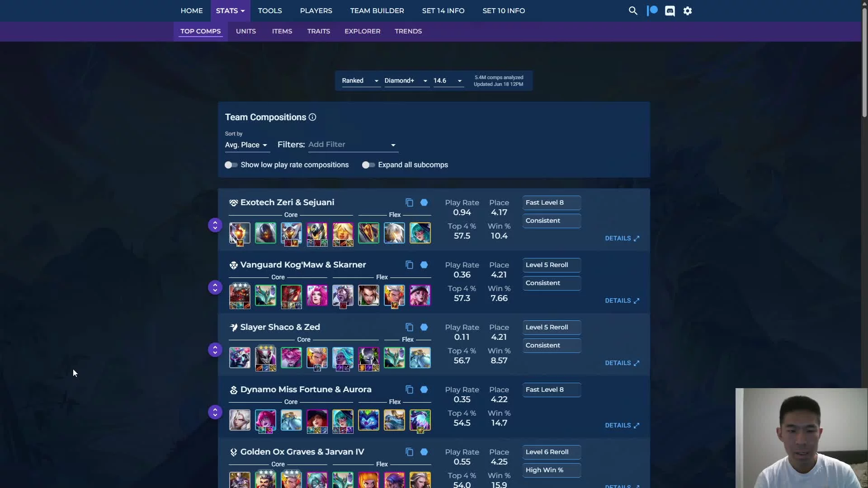Switch to the TRAITS tab
This screenshot has height=488, width=868.
319,31
